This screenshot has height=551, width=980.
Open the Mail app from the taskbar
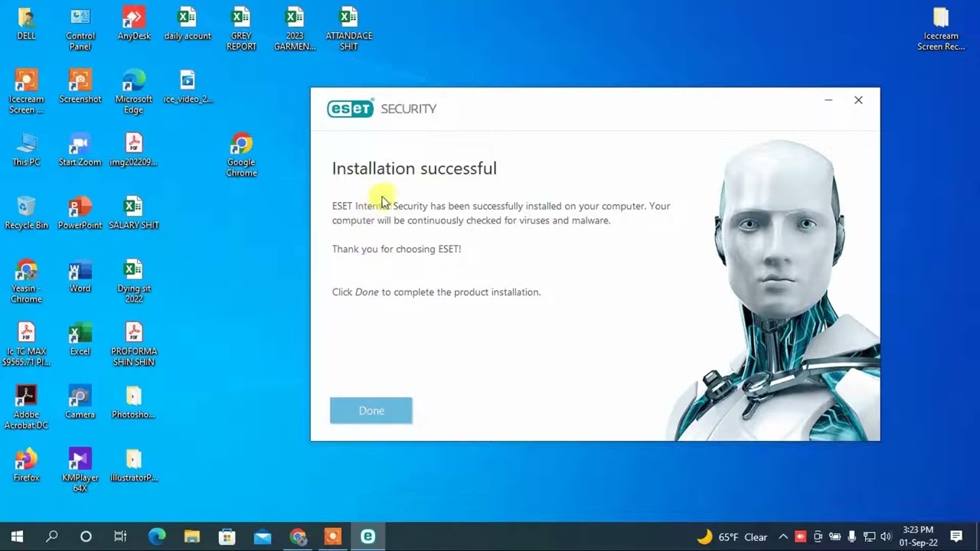pos(263,536)
